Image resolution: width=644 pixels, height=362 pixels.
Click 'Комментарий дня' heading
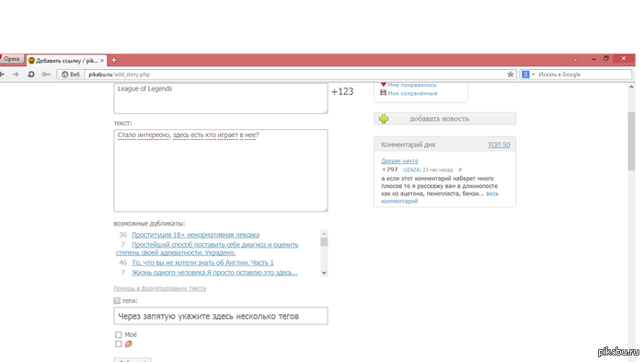408,145
